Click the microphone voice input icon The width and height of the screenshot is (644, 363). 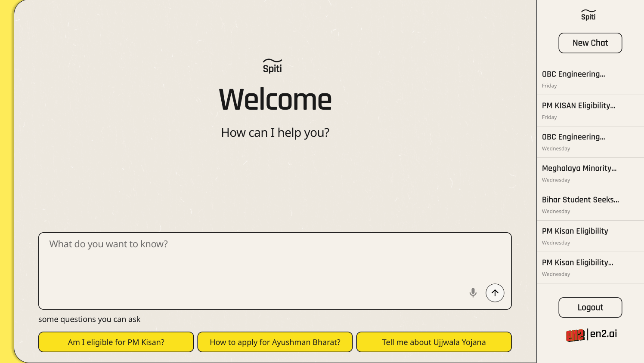coord(473,293)
